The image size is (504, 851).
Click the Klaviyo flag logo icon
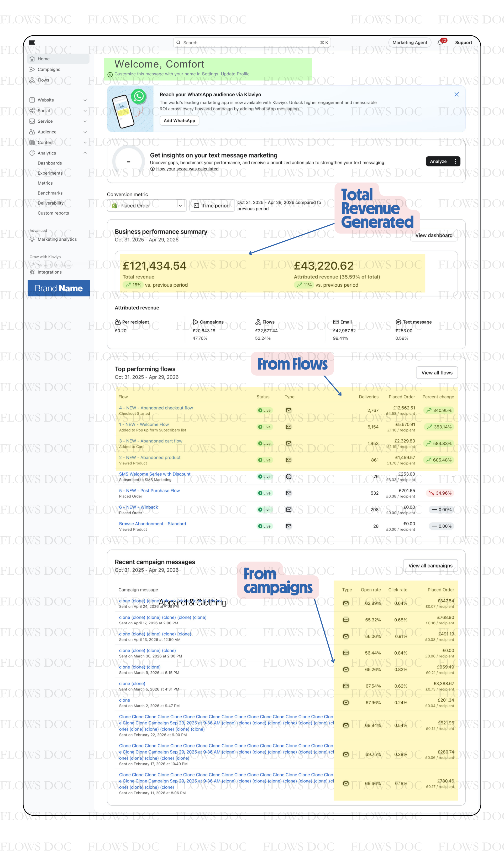[x=32, y=43]
